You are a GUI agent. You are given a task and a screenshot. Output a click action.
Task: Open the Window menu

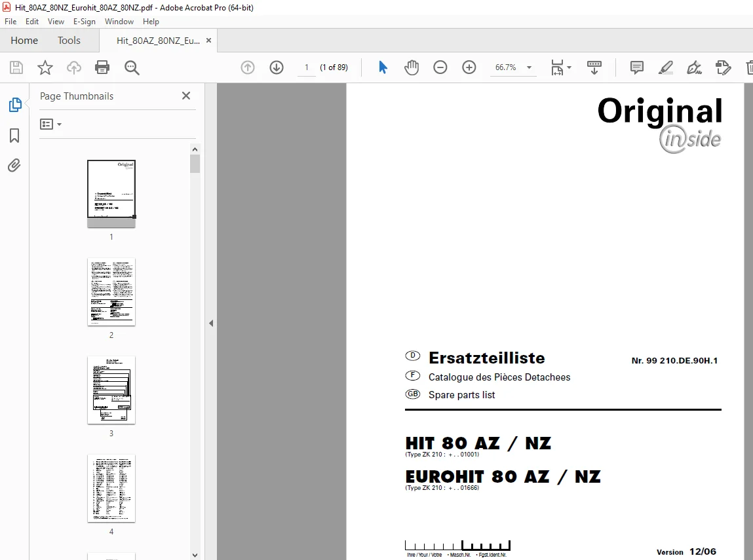tap(119, 22)
